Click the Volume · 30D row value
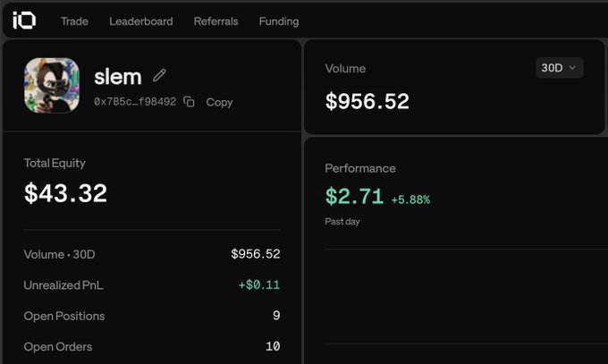The height and width of the screenshot is (364, 608). 256,254
